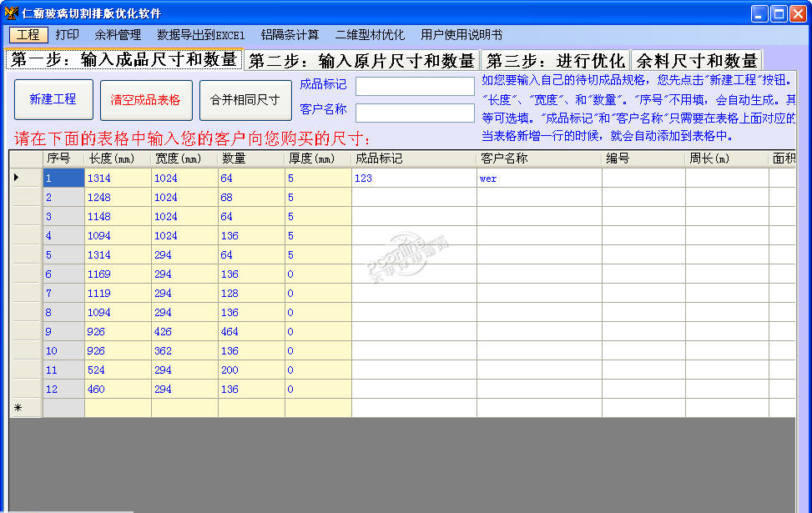Click the 成品标记 column header

[414, 158]
